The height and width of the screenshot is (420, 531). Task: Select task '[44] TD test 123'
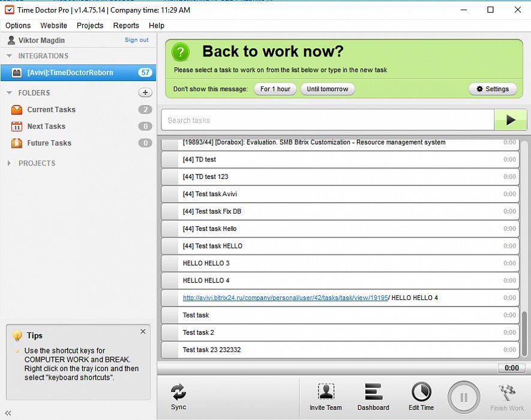pos(340,177)
